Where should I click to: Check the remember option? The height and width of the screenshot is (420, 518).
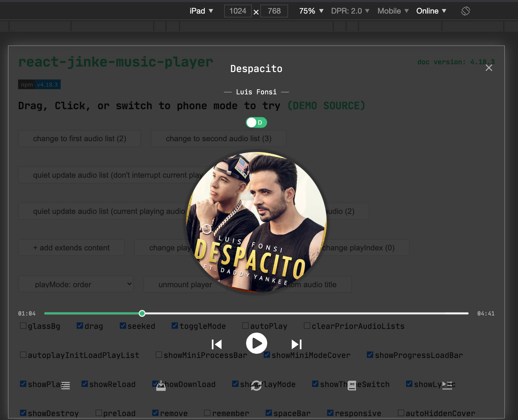click(207, 413)
